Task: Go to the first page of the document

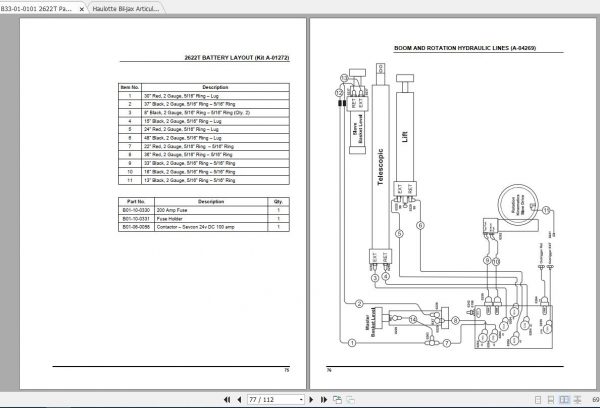Action: click(x=227, y=400)
